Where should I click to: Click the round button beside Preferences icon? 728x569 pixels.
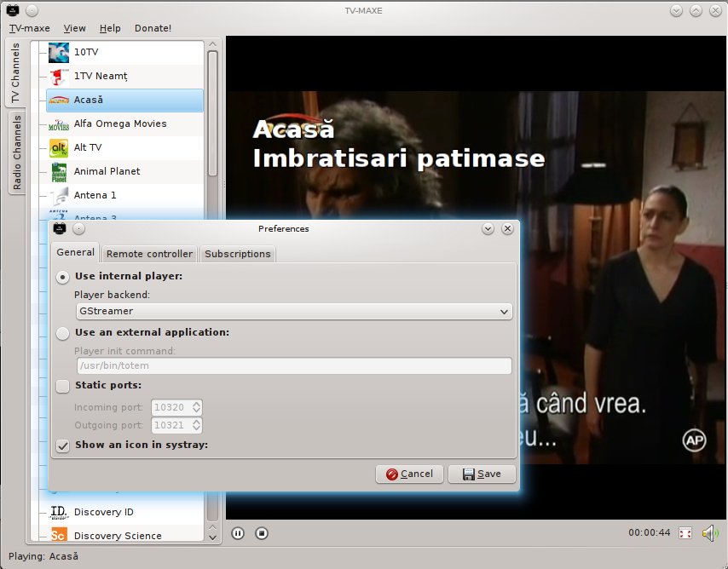[x=79, y=229]
